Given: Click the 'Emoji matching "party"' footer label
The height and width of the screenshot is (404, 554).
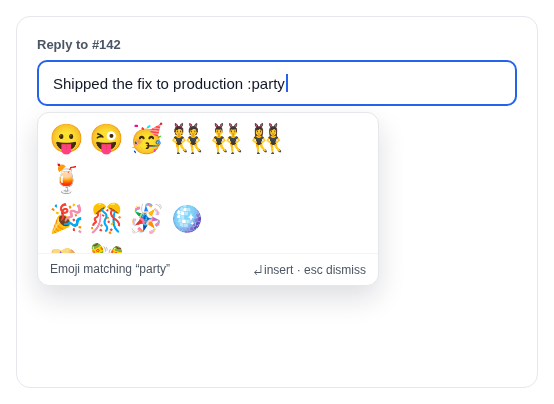Looking at the screenshot, I should pyautogui.click(x=110, y=269).
